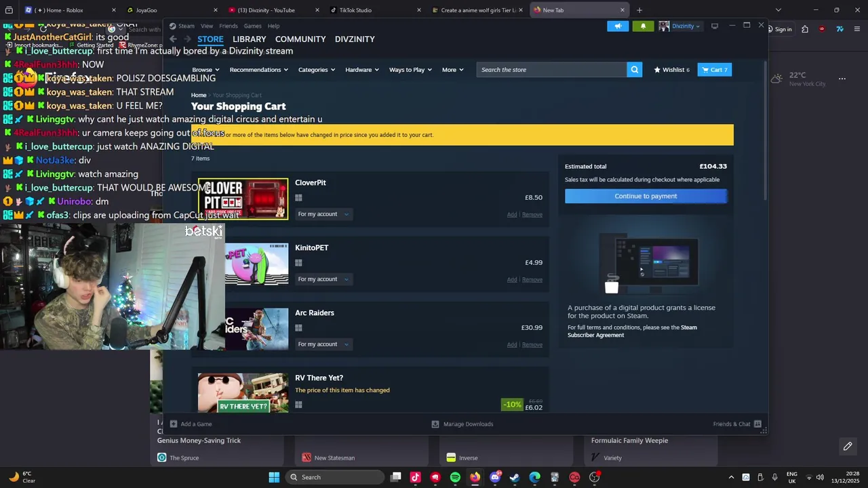Viewport: 868px width, 488px height.
Task: Open CloverPit game thumbnail
Action: point(243,199)
